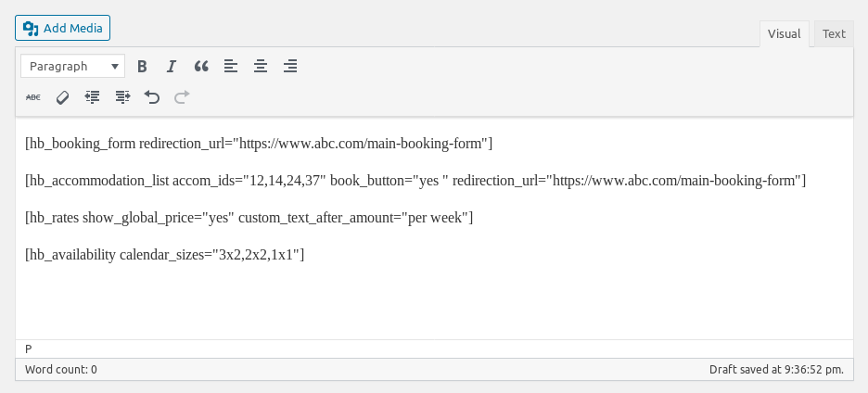Toggle strikethrough formatting
The image size is (868, 393).
pos(33,96)
